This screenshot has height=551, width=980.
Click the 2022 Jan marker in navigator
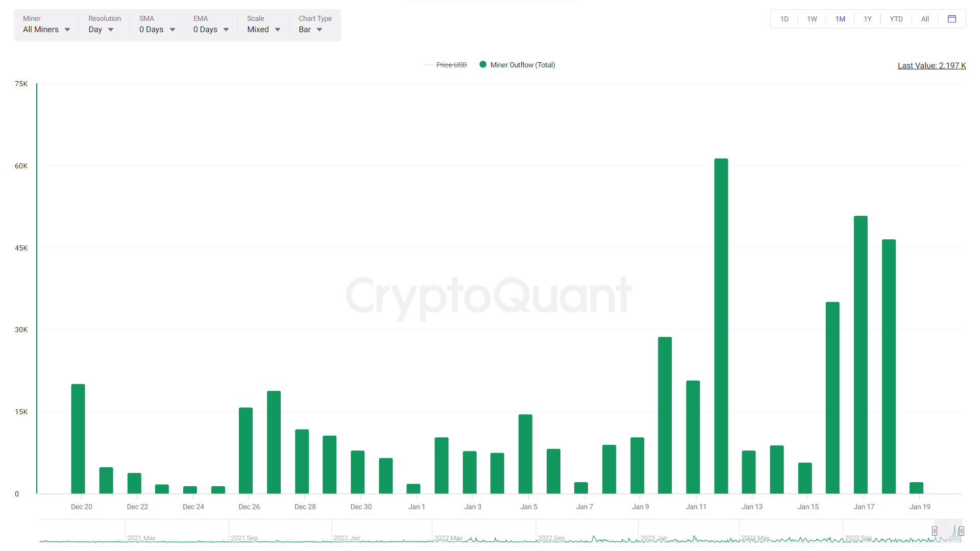pyautogui.click(x=347, y=538)
